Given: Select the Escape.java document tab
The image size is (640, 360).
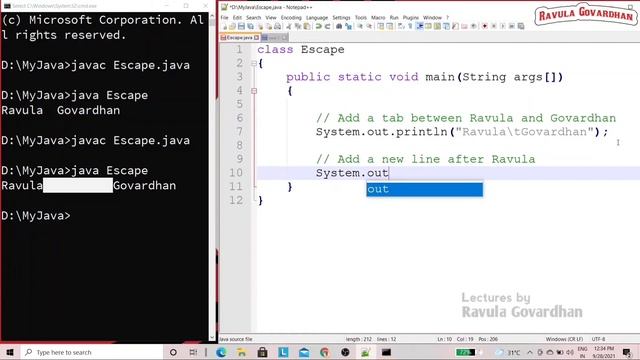Looking at the screenshot, I should tap(240, 38).
